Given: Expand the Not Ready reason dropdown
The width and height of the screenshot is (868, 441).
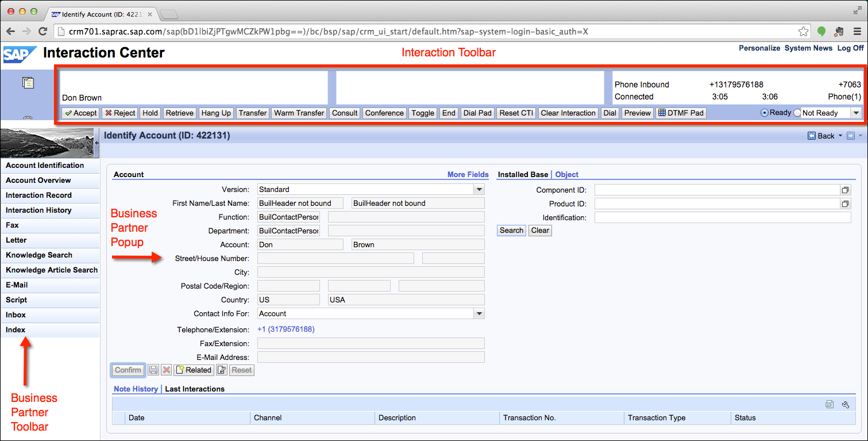Looking at the screenshot, I should click(856, 113).
